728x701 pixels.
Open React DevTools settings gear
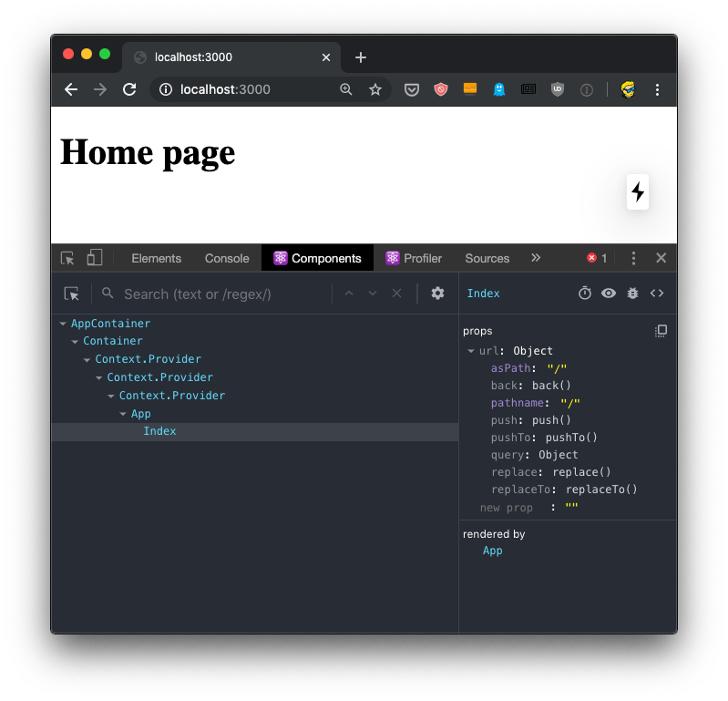tap(437, 294)
